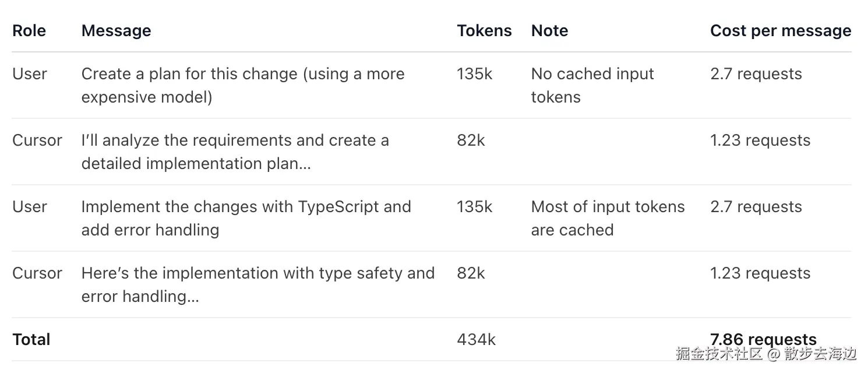This screenshot has height=373, width=868.
Task: Click the 434k total tokens value
Action: 476,340
